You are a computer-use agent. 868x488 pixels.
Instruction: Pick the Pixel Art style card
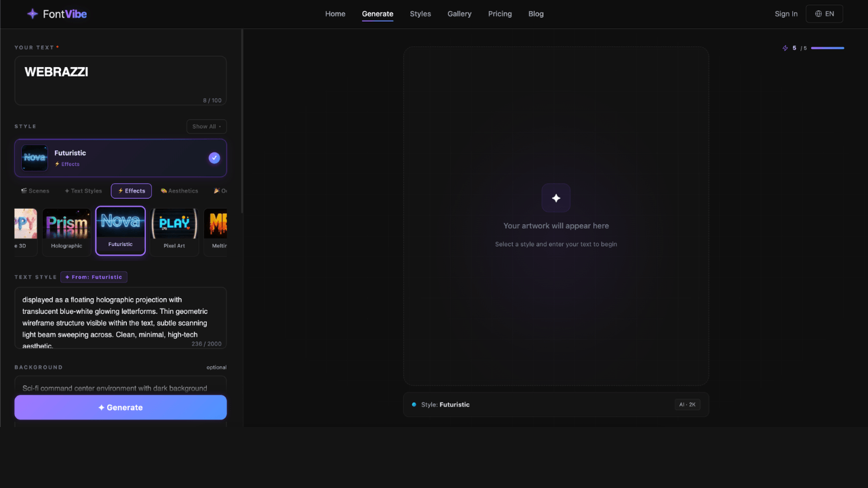tap(174, 231)
